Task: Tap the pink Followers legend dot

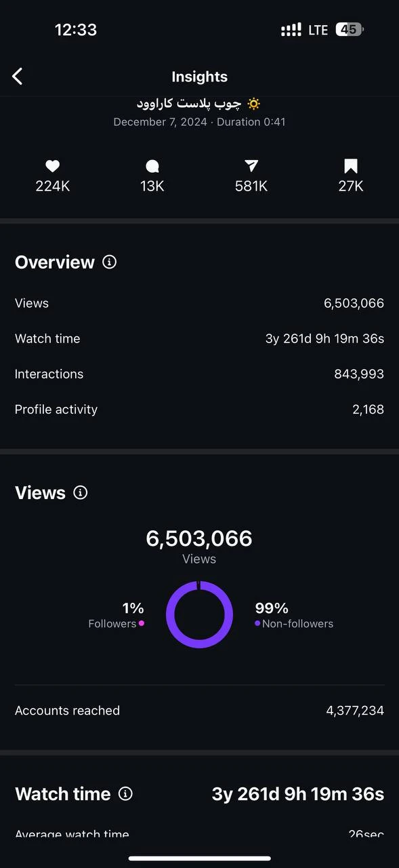Action: pyautogui.click(x=142, y=623)
